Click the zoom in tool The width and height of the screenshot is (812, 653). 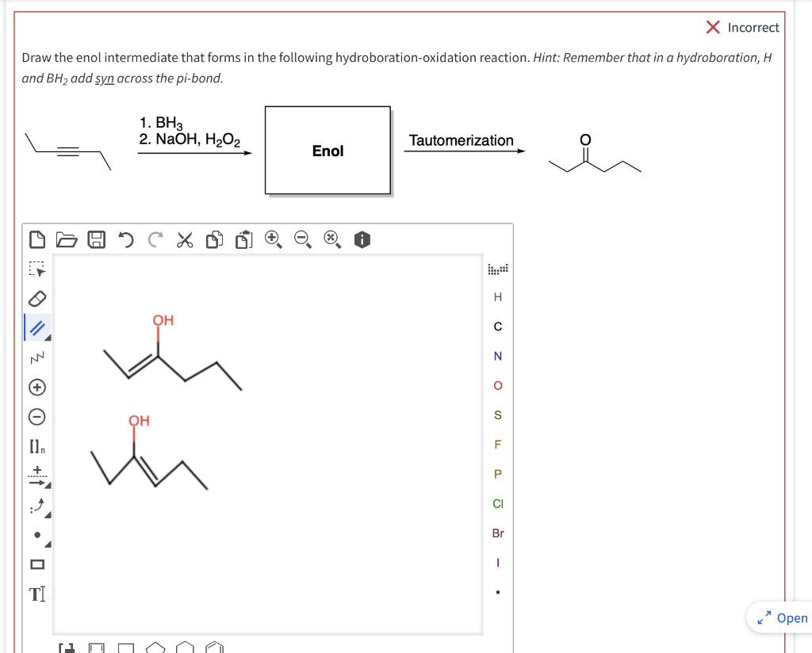tap(274, 240)
